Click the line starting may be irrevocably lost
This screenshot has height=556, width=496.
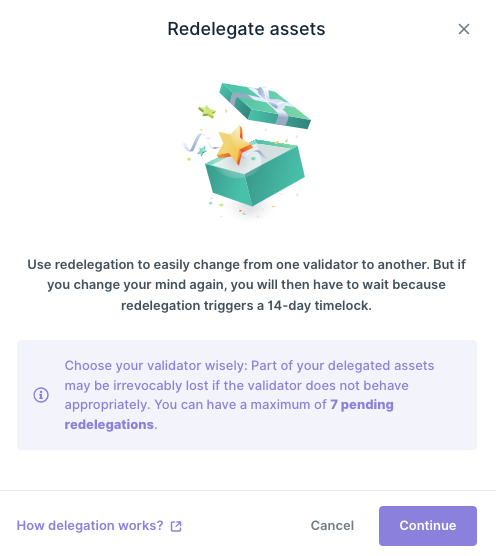(236, 385)
